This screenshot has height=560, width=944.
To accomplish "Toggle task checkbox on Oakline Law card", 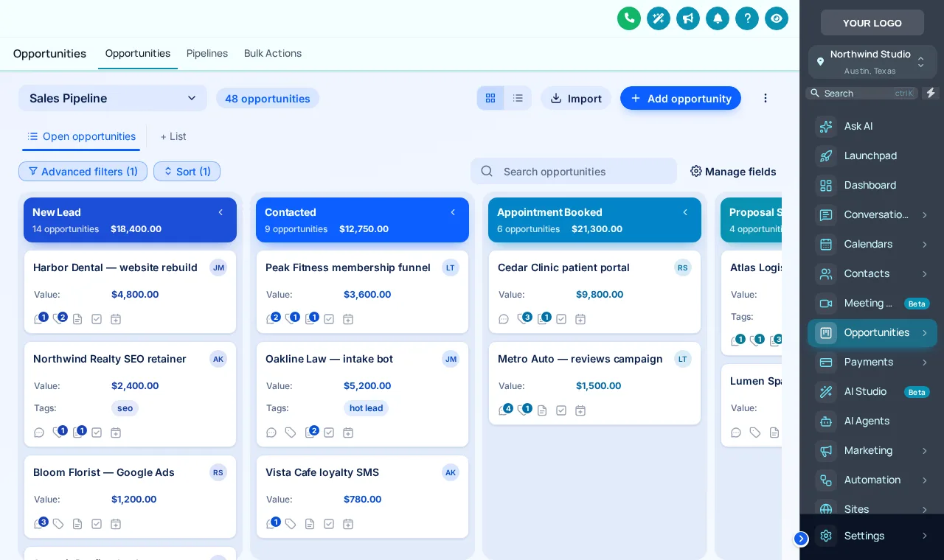I will point(329,433).
